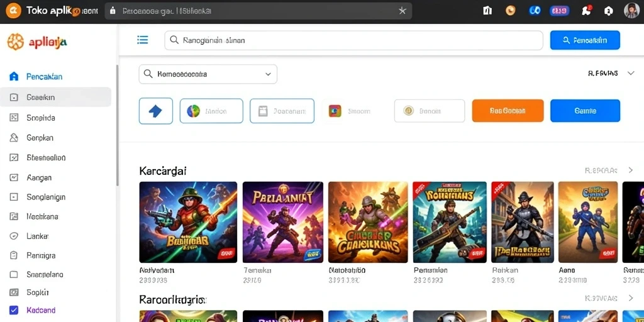The image size is (644, 322).
Task: Click the Snentelano sidebar icon
Action: pyautogui.click(x=14, y=274)
